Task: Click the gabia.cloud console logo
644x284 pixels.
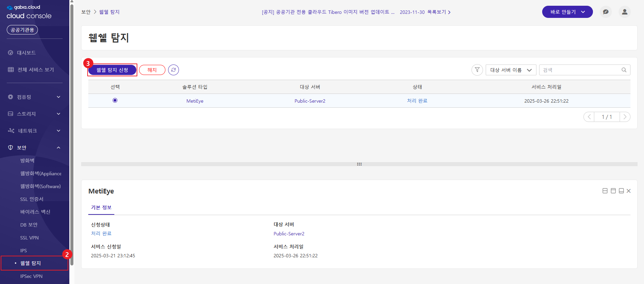Action: tap(29, 12)
